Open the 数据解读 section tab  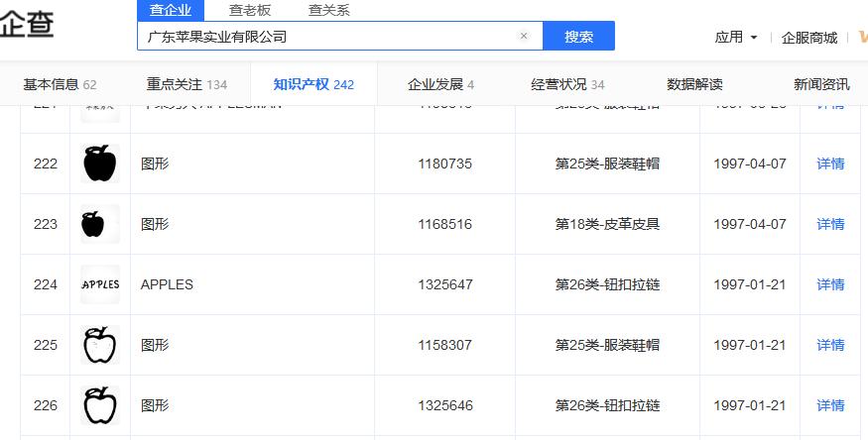pyautogui.click(x=694, y=84)
